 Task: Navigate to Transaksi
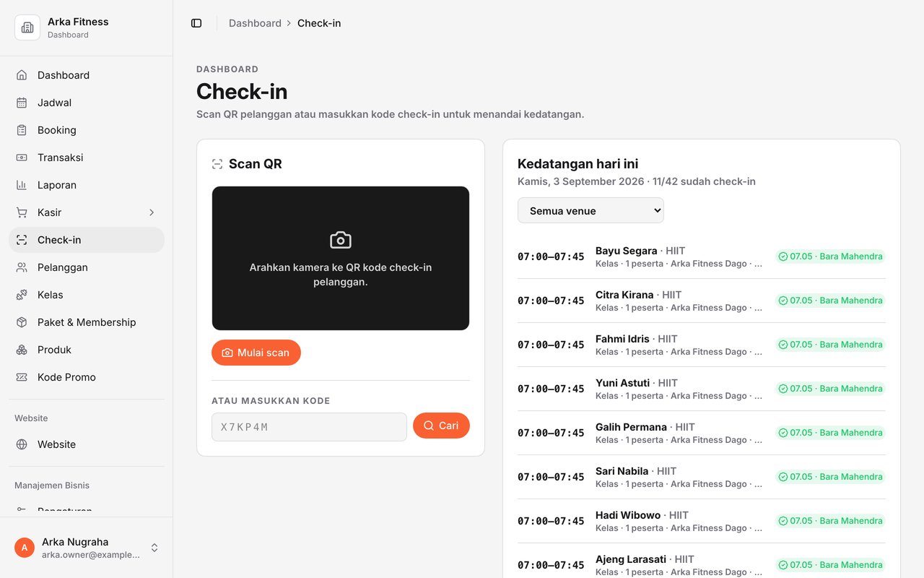tap(87, 158)
